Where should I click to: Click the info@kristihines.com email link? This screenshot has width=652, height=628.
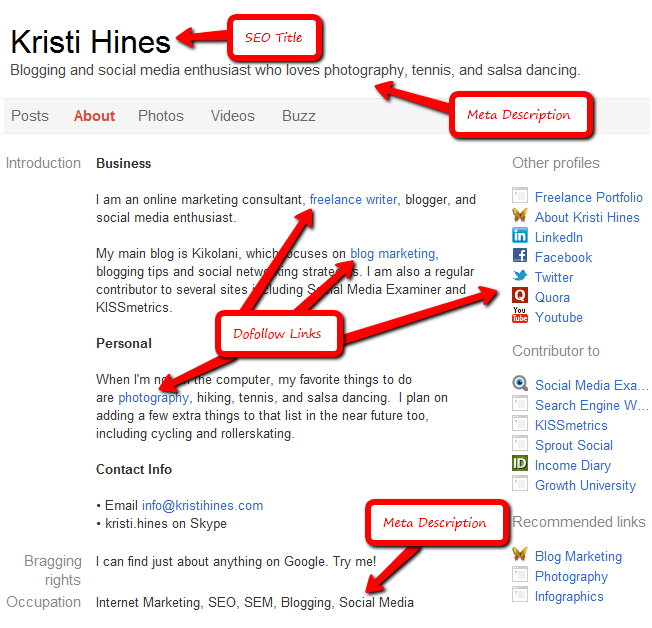(203, 506)
